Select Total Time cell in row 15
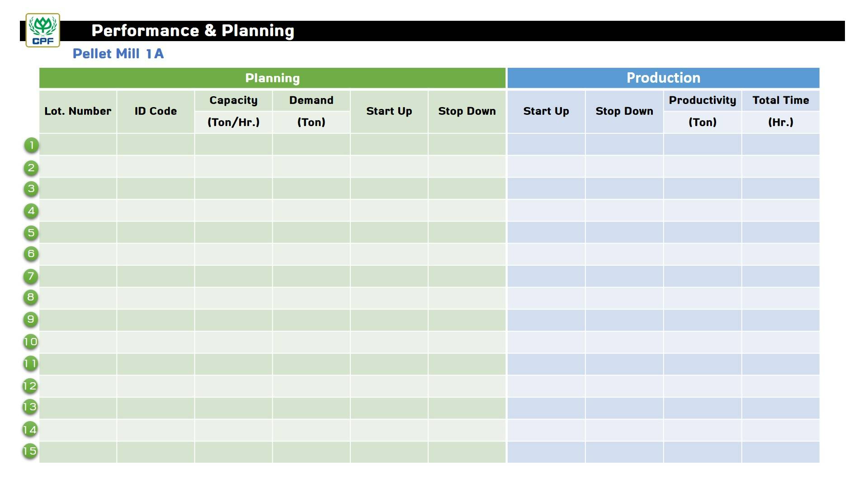 (781, 452)
